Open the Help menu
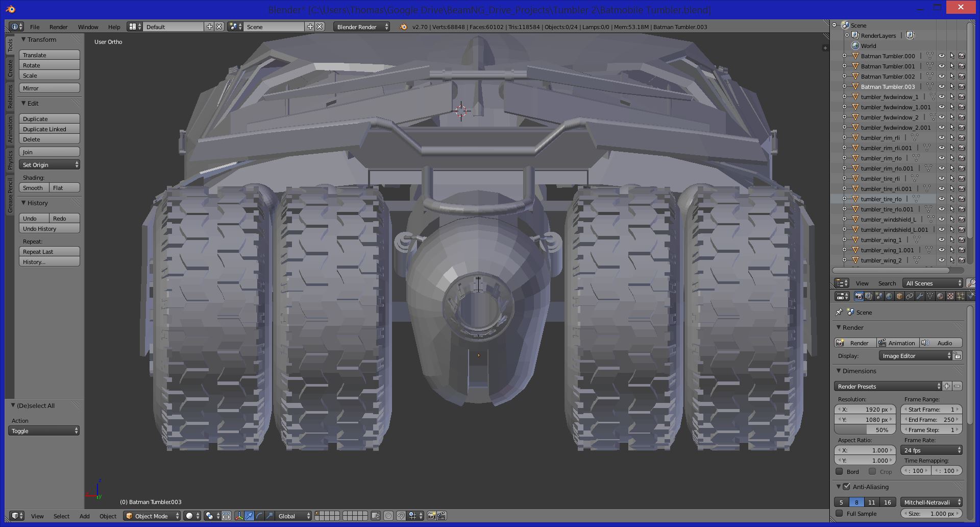Image resolution: width=980 pixels, height=527 pixels. (x=114, y=27)
